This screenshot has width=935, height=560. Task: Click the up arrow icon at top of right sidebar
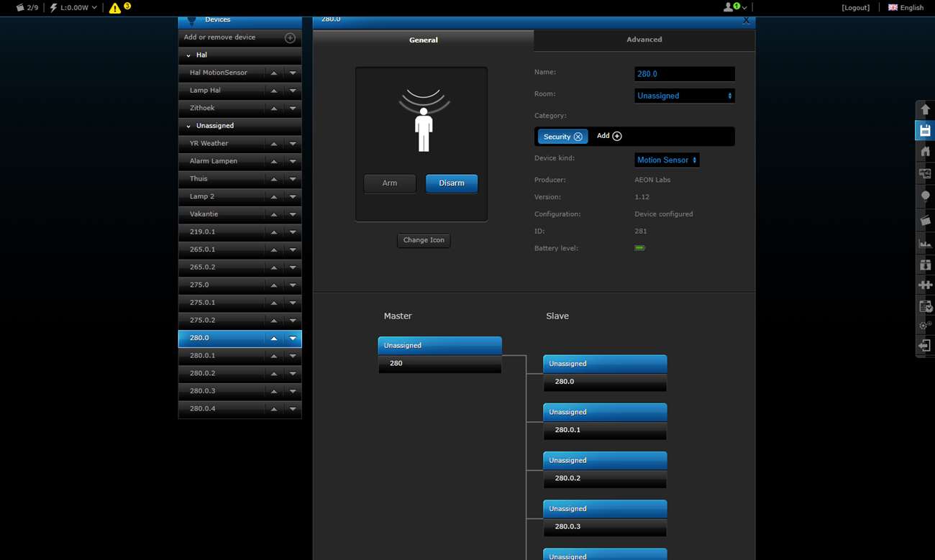pyautogui.click(x=925, y=109)
